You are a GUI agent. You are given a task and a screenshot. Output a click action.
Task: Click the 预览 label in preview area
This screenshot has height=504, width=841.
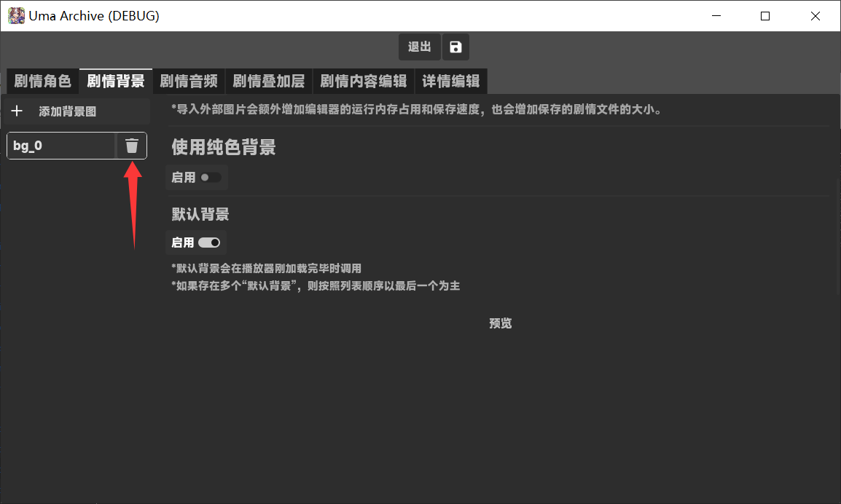coord(501,323)
